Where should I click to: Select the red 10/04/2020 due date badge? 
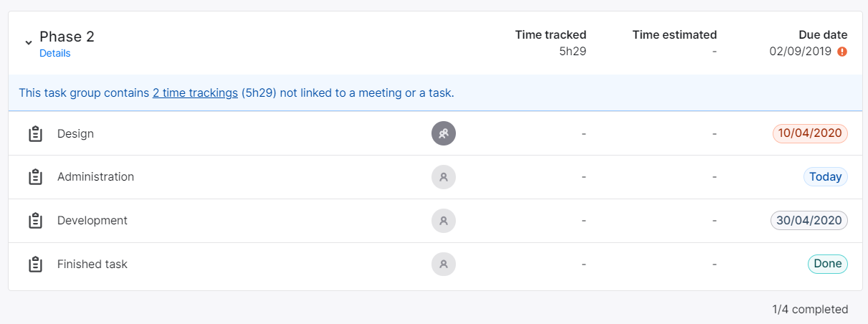[x=810, y=133]
